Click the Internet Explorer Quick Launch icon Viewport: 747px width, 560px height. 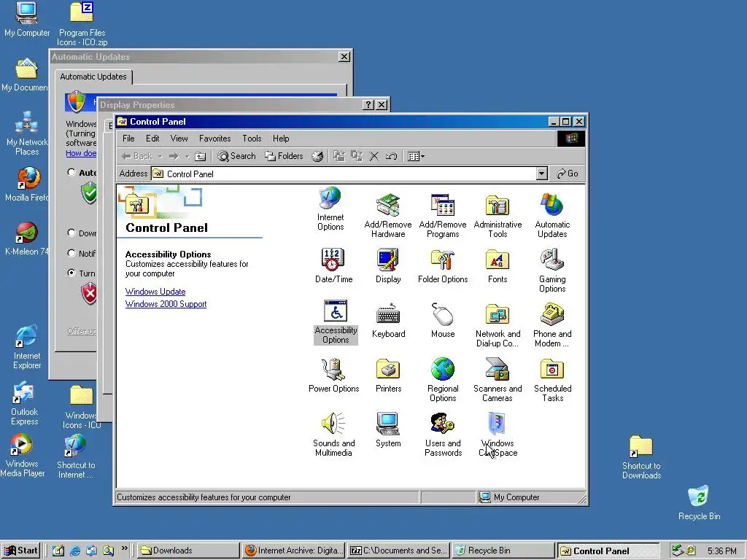(75, 551)
